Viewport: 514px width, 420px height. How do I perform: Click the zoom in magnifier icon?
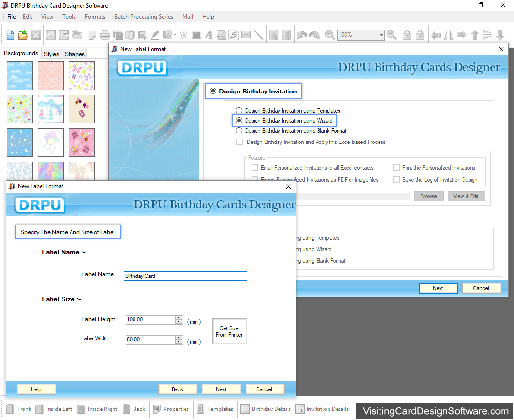(x=329, y=35)
